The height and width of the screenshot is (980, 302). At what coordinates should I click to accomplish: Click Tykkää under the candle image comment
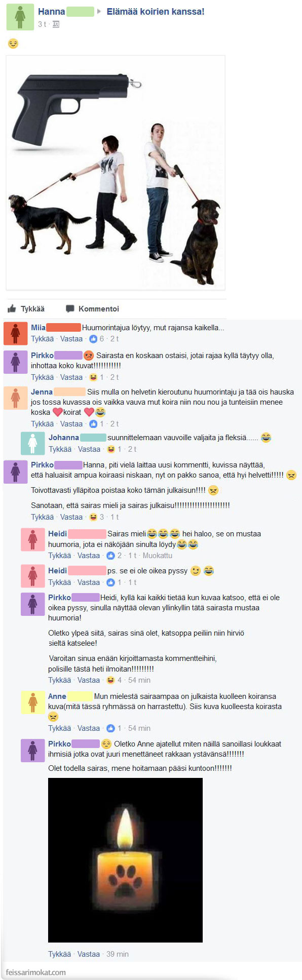point(59,954)
